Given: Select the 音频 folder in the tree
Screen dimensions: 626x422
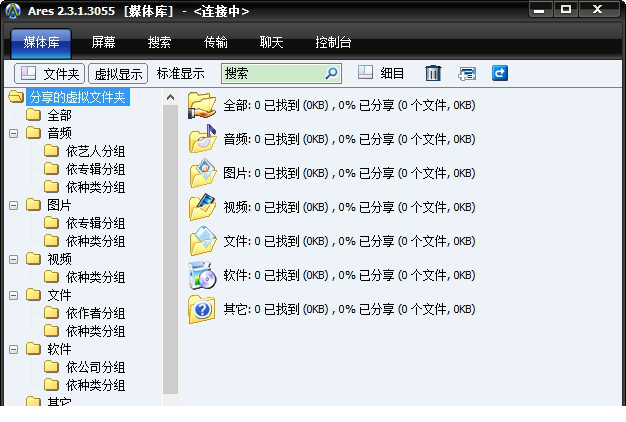Looking at the screenshot, I should coord(59,133).
